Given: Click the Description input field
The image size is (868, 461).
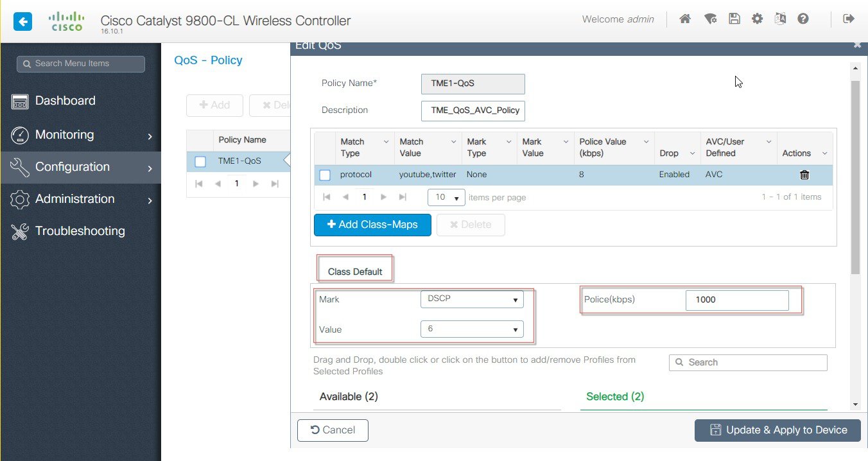Looking at the screenshot, I should tap(473, 110).
